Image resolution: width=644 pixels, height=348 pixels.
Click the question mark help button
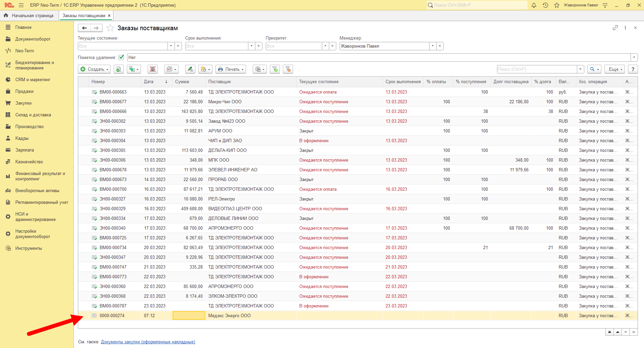click(633, 69)
